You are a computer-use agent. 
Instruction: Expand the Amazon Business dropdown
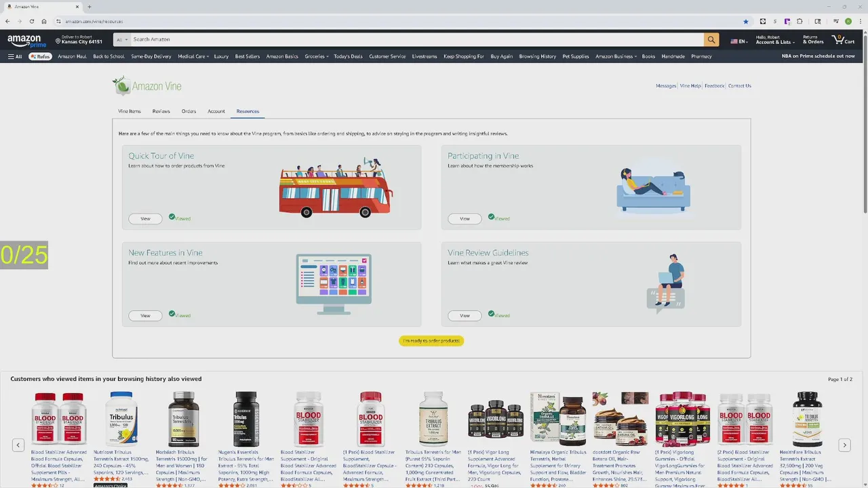click(x=616, y=56)
